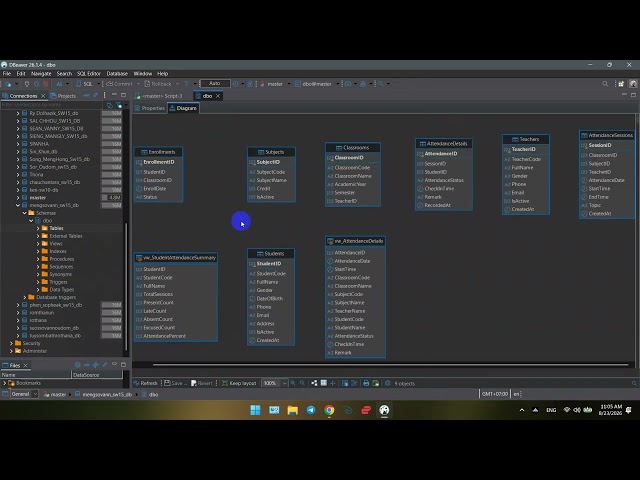Open the File menu
The image size is (640, 480).
click(x=7, y=73)
